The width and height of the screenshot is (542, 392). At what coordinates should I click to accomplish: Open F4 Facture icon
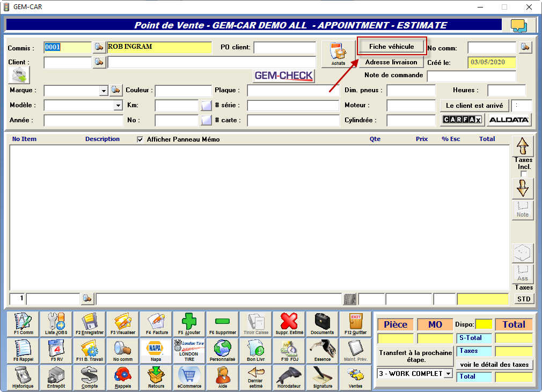[x=156, y=324]
